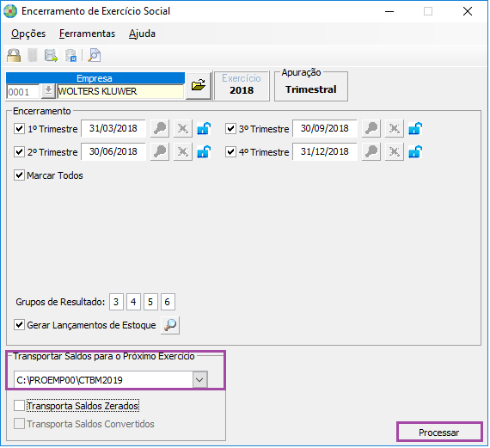Uncheck the 4º Trimestre checkbox
The image size is (490, 448).
(x=230, y=152)
